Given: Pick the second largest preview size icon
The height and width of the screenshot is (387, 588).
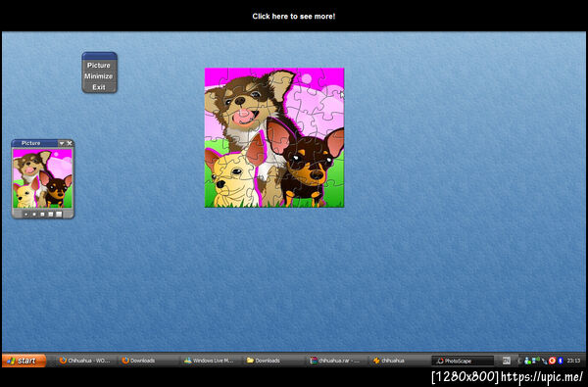Looking at the screenshot, I should coord(51,215).
